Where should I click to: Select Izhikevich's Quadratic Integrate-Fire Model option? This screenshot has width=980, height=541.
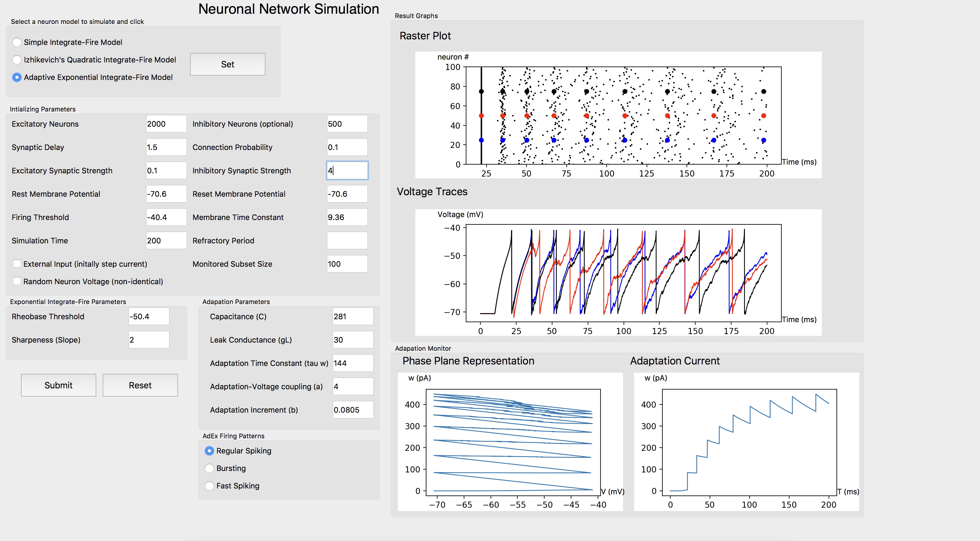click(x=17, y=60)
